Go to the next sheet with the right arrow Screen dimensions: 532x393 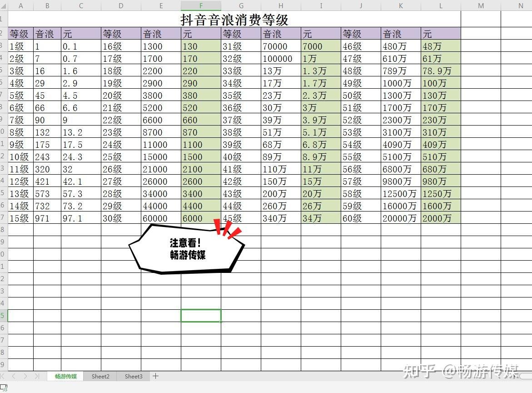pyautogui.click(x=25, y=376)
